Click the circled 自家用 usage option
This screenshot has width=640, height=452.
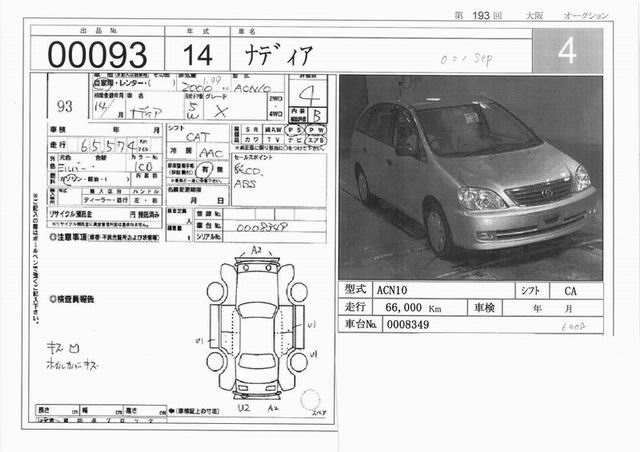click(102, 83)
